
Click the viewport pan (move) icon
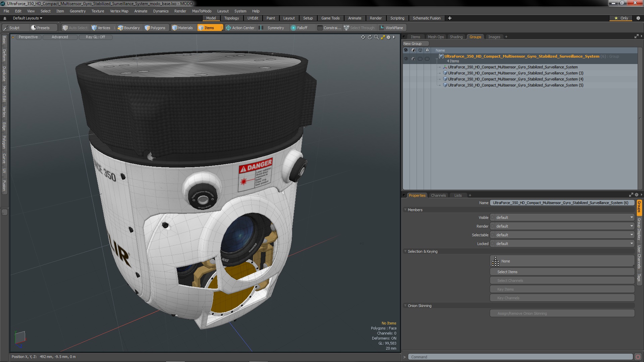coord(363,37)
